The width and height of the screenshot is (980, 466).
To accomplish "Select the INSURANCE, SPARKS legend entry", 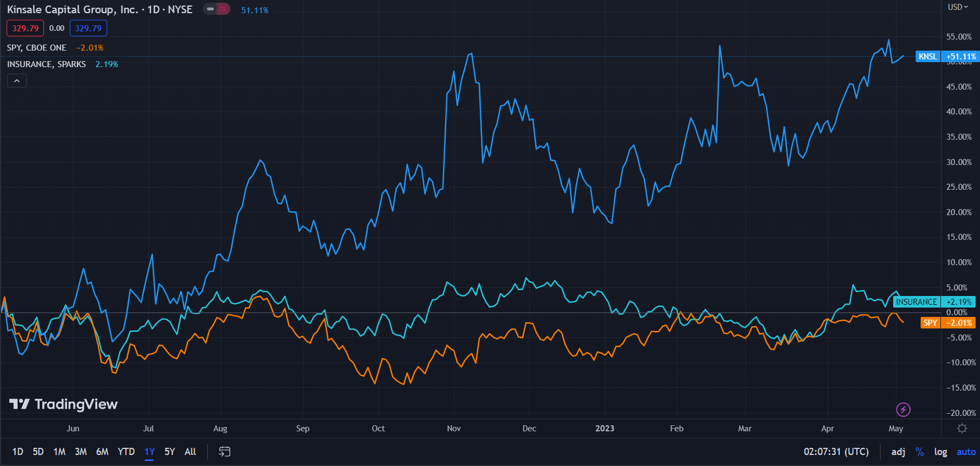I will coord(47,64).
